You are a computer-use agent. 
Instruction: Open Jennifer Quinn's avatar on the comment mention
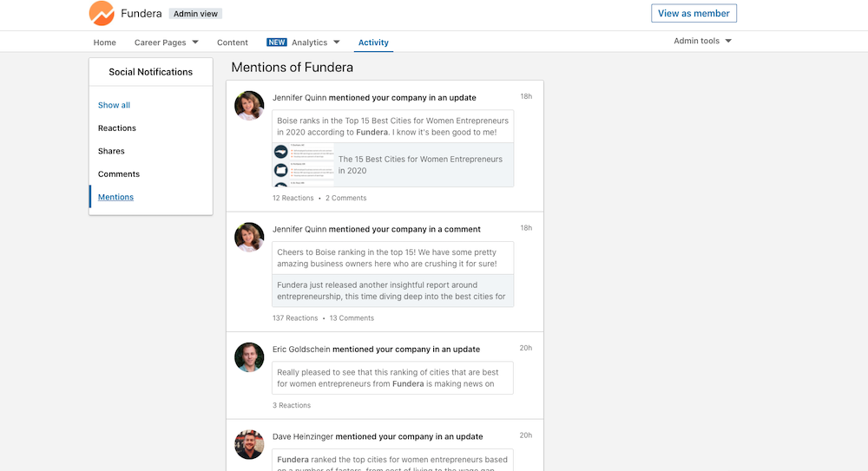(249, 238)
